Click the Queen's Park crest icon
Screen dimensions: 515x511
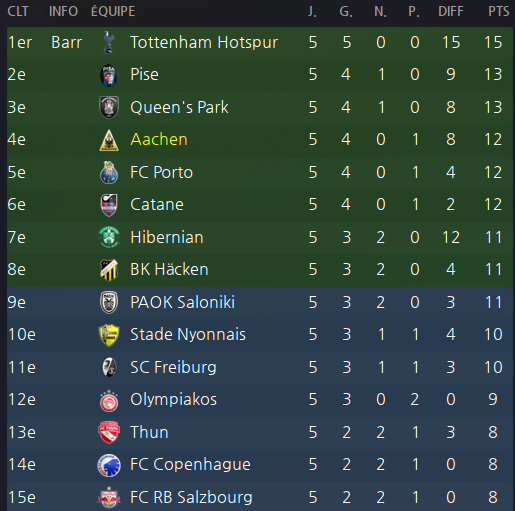[x=109, y=107]
